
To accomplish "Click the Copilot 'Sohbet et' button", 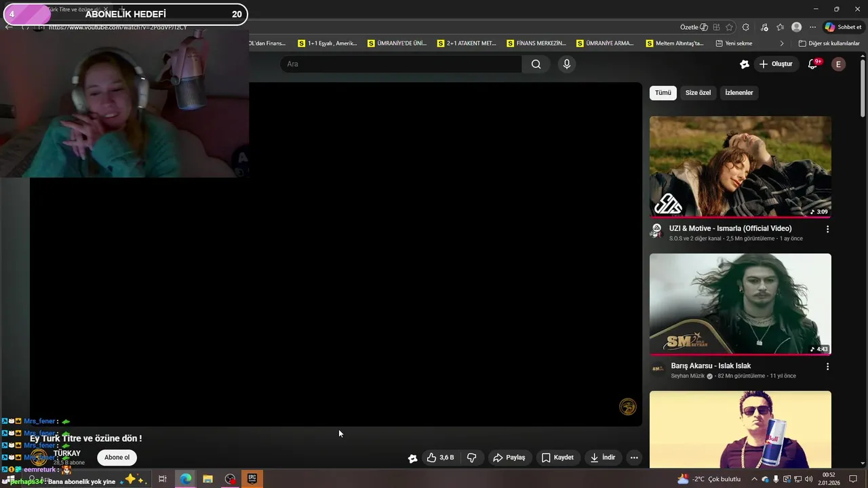I will pos(844,27).
